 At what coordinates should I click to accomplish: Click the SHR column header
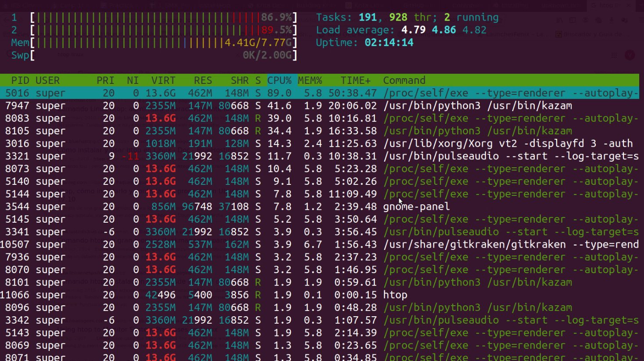pos(240,80)
